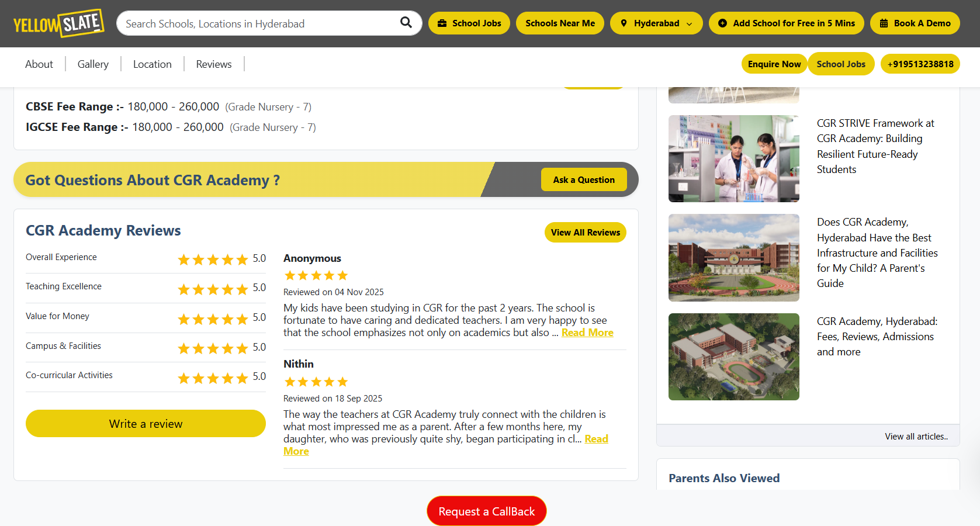Click the search magnifier icon
980x526 pixels.
coord(406,23)
